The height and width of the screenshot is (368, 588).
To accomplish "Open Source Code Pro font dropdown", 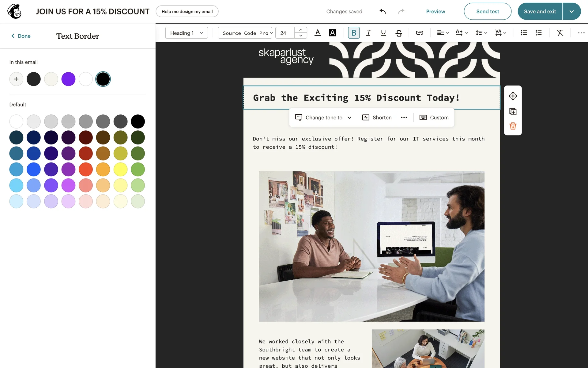I will pos(245,33).
